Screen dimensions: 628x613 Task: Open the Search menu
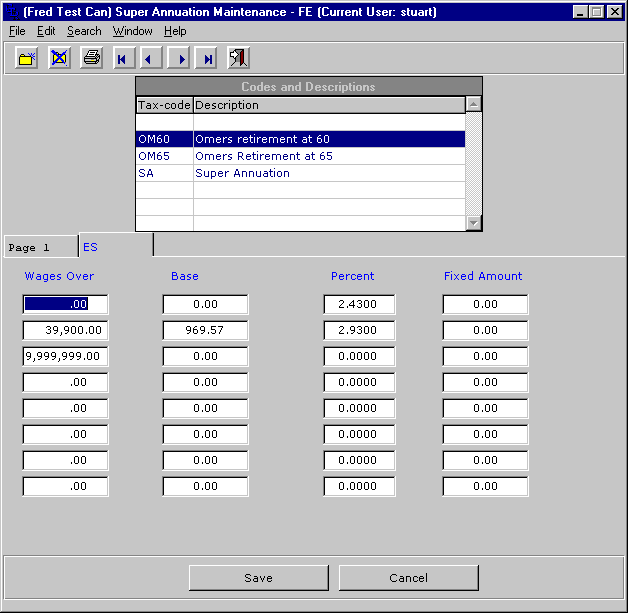(84, 32)
